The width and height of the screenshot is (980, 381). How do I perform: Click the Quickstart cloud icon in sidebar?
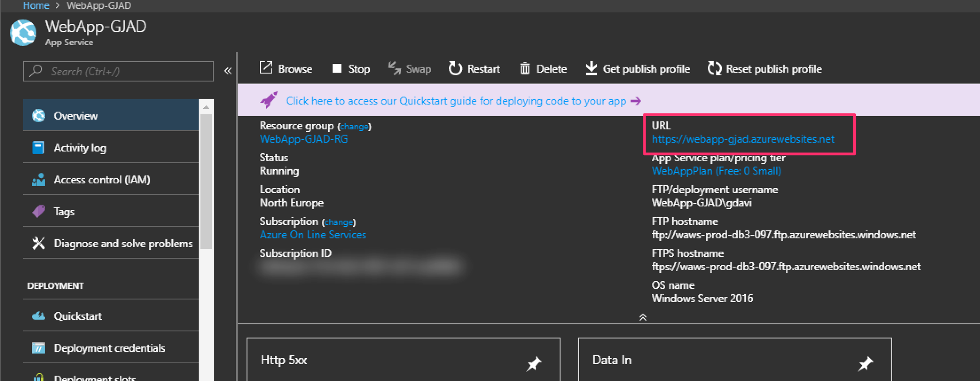pos(39,316)
